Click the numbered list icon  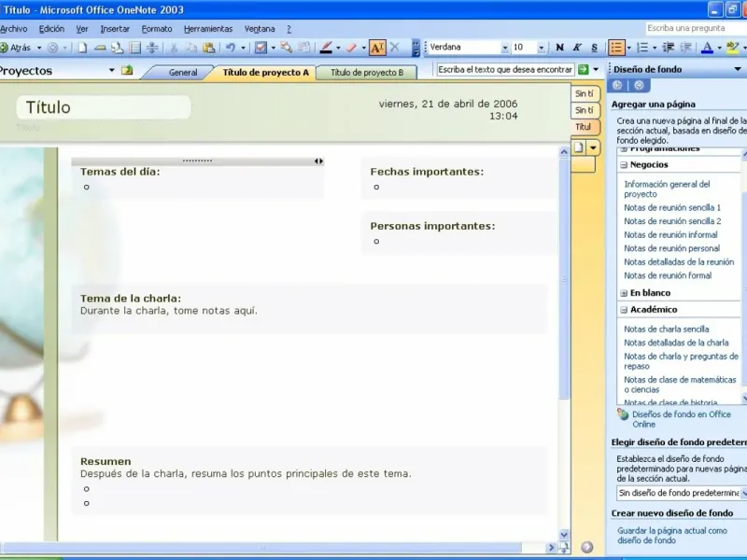click(642, 48)
